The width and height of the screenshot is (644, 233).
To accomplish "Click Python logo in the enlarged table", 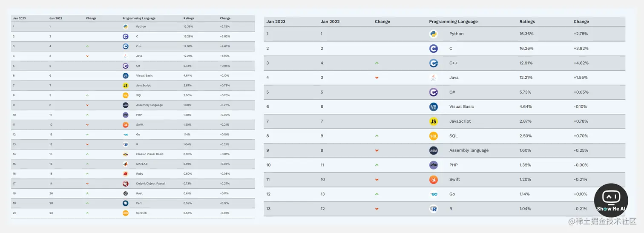I will [x=434, y=34].
